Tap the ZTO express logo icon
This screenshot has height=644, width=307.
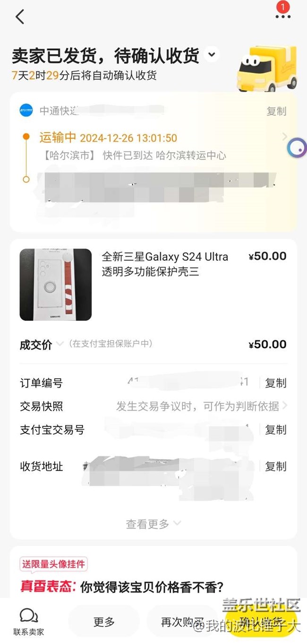point(26,111)
